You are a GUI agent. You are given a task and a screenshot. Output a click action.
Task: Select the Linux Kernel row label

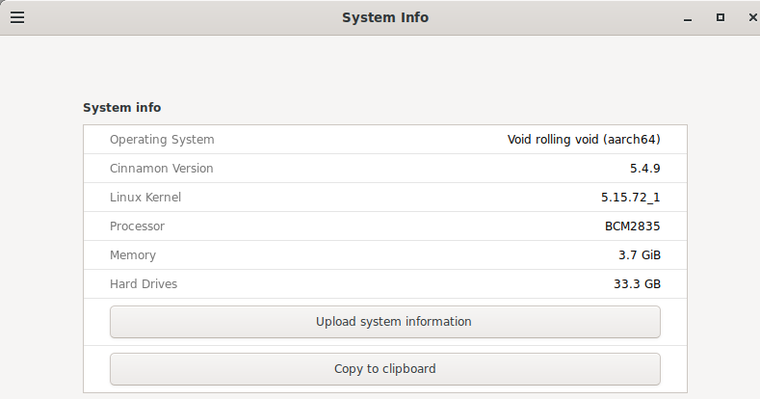point(145,197)
